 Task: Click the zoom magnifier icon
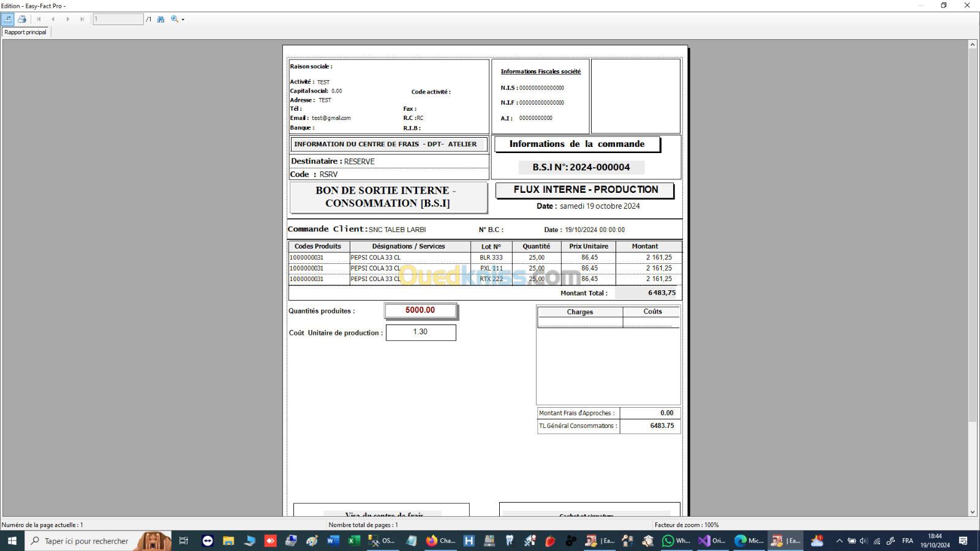click(175, 19)
